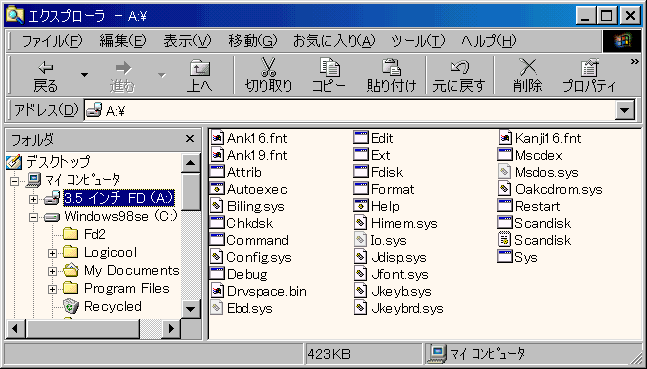Select the Config.sys file icon

(217, 257)
